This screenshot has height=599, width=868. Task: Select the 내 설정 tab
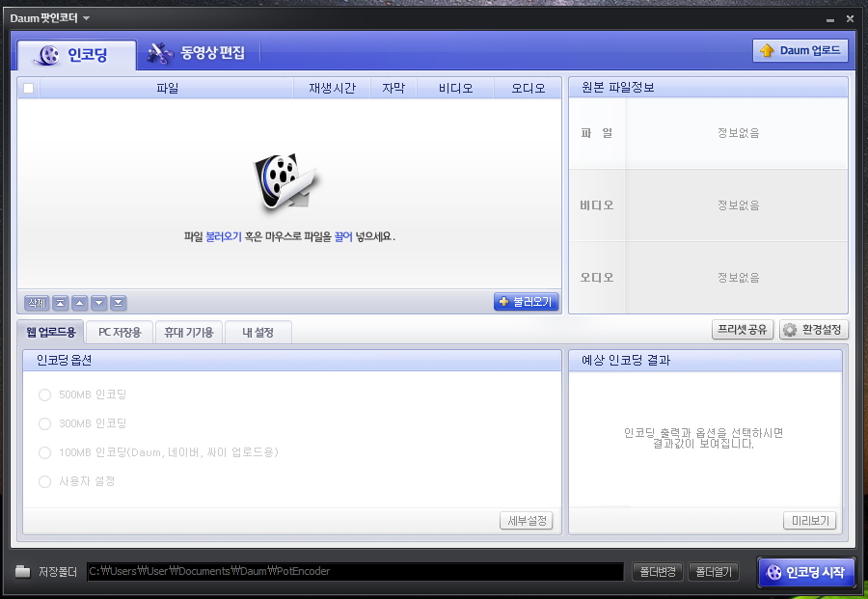[258, 332]
